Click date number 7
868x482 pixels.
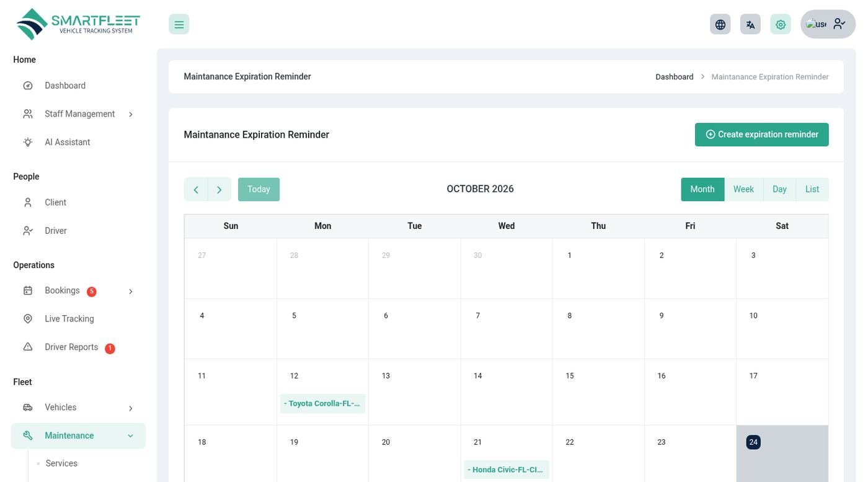pos(477,316)
